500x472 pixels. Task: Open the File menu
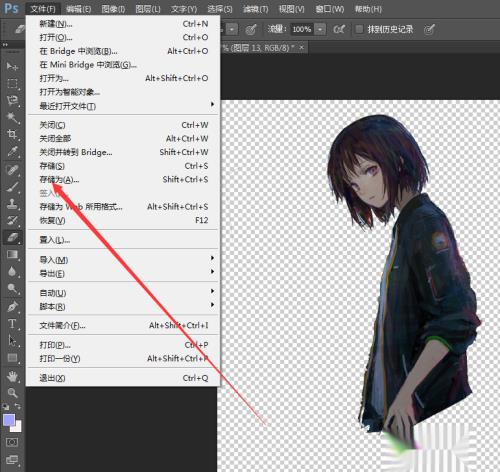point(43,9)
